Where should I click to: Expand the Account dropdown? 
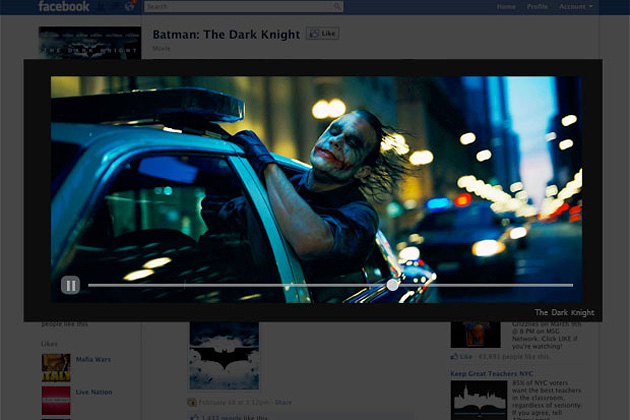pos(575,7)
